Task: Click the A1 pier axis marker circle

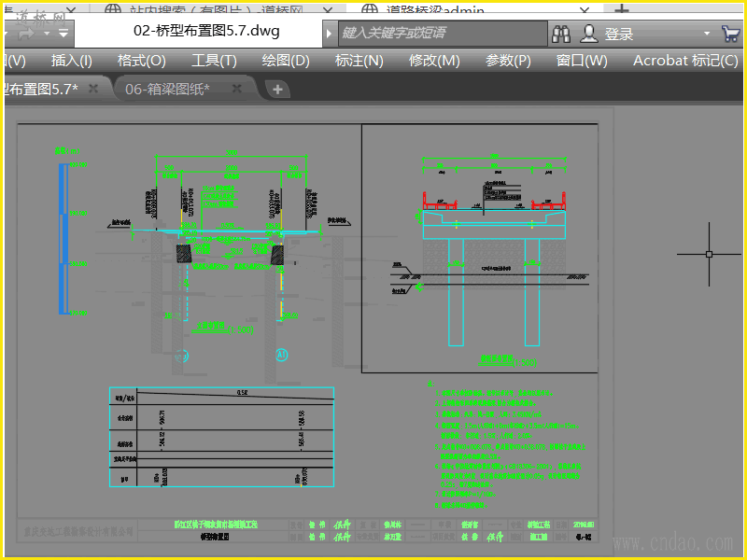Action: pyautogui.click(x=282, y=355)
